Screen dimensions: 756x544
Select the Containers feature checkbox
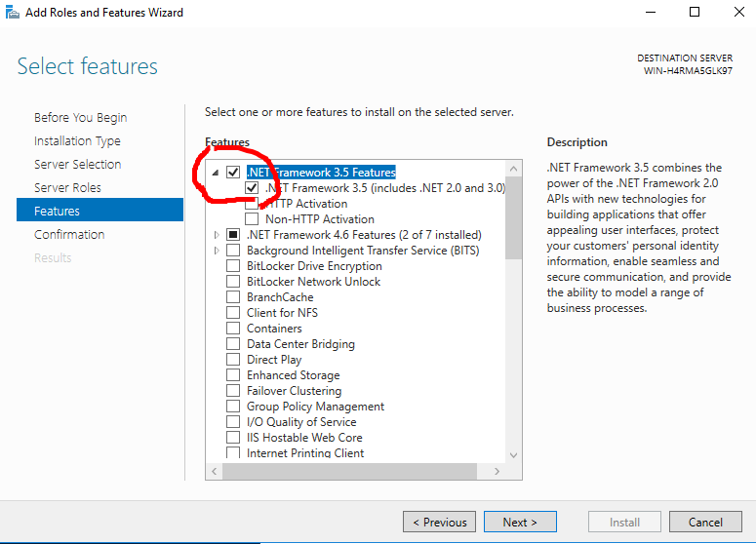tap(233, 329)
